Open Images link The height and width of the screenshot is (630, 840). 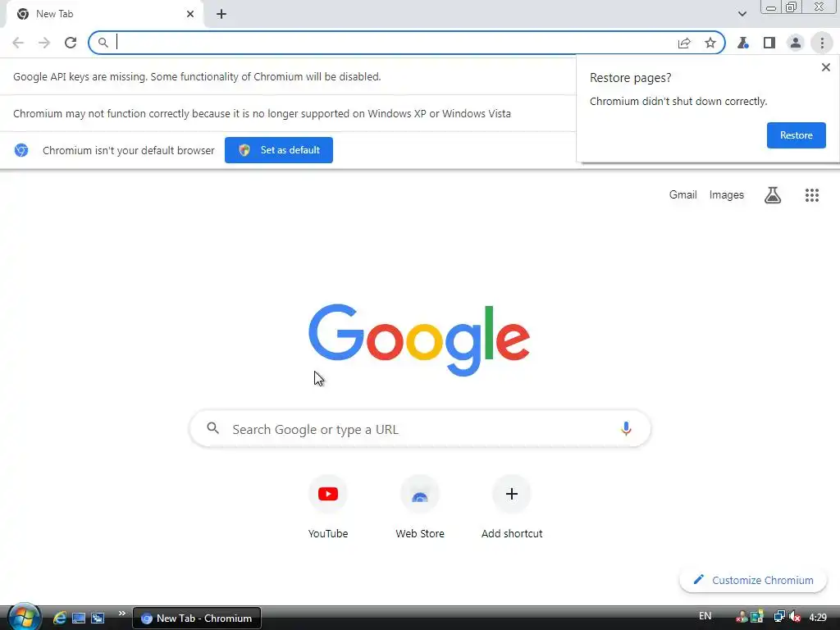click(727, 195)
